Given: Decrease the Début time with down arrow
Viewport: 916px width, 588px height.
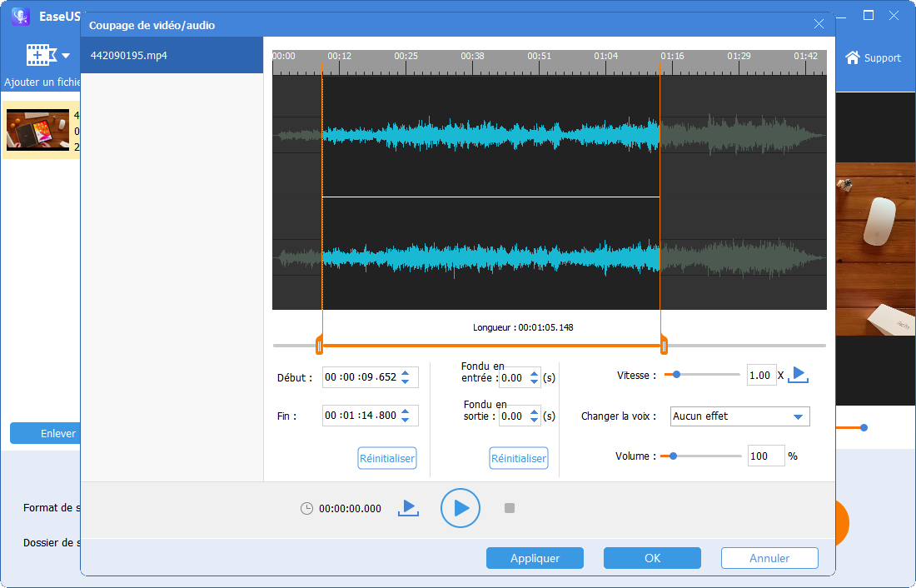Looking at the screenshot, I should 406,381.
